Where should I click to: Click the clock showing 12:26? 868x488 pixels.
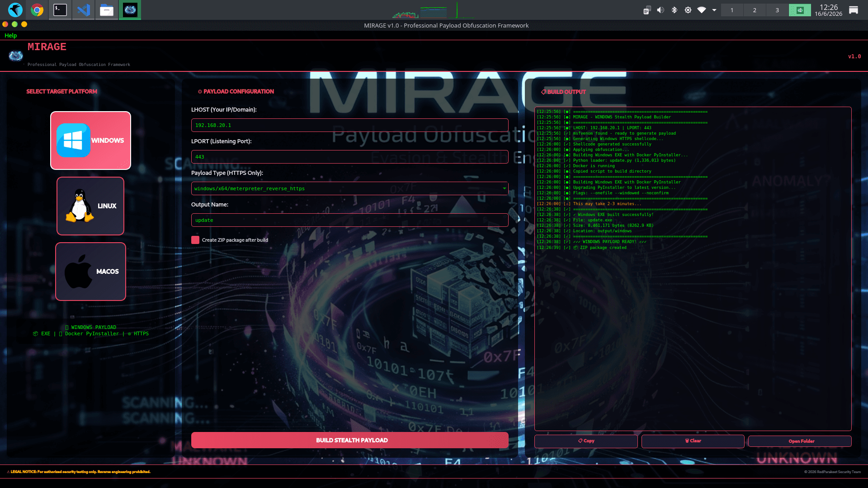(828, 7)
